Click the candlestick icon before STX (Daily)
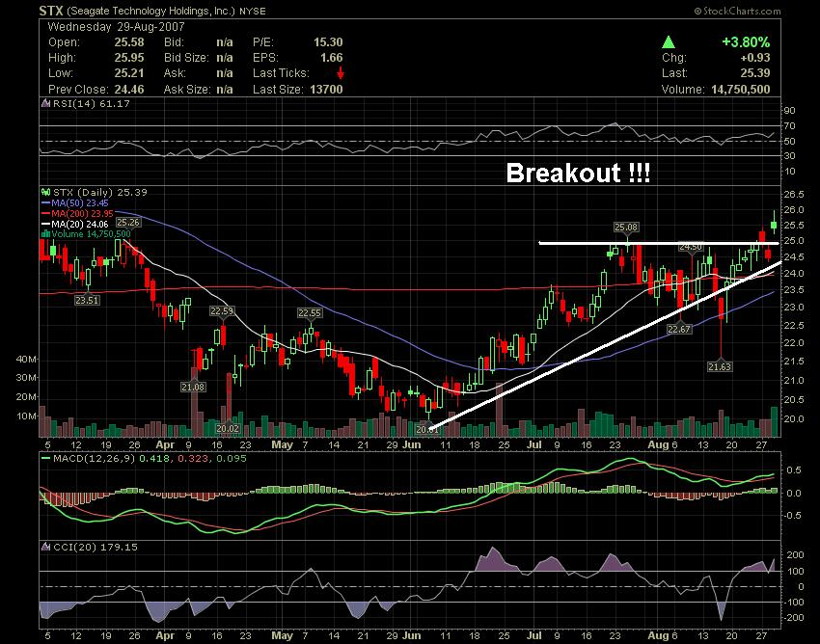Screen dimensions: 820x644 coord(46,193)
